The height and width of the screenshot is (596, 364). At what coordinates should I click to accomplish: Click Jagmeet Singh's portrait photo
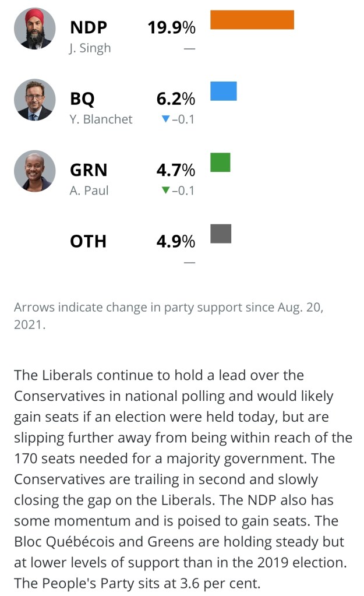35,28
